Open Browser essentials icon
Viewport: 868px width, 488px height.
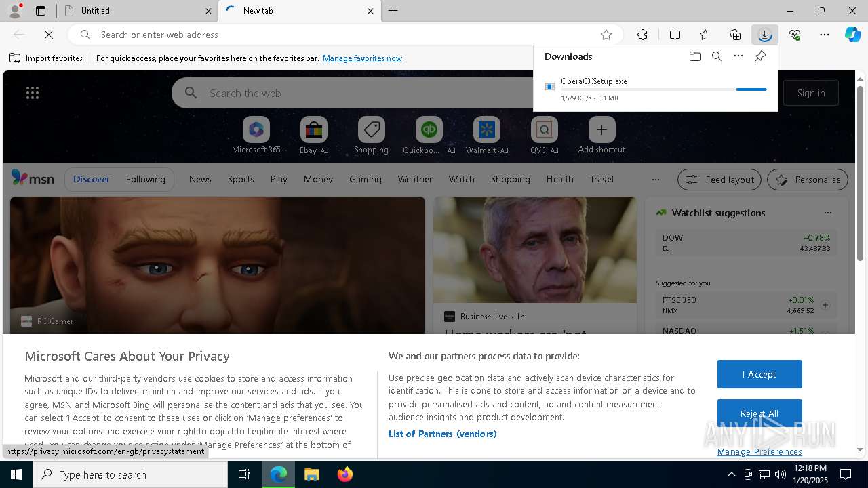pyautogui.click(x=795, y=35)
